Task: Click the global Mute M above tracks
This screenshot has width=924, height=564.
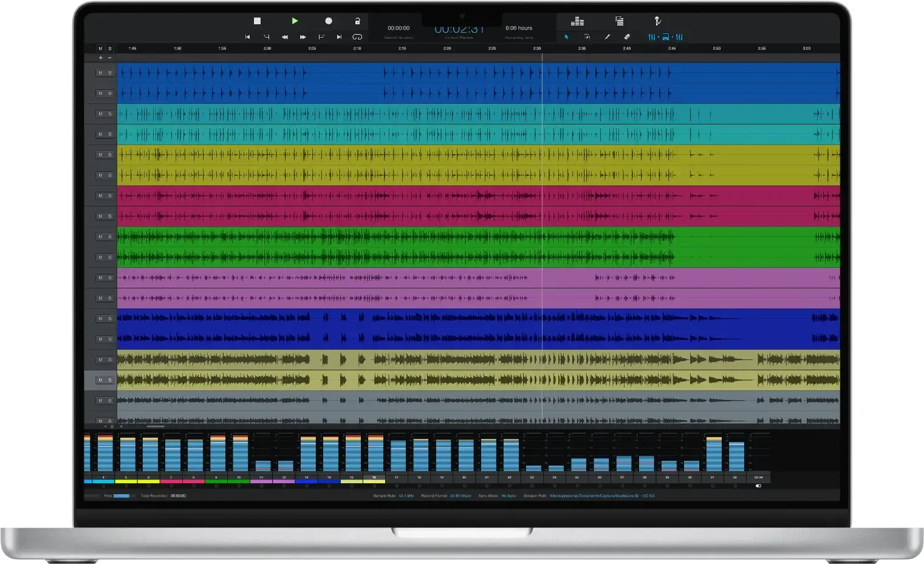Action: coord(100,49)
